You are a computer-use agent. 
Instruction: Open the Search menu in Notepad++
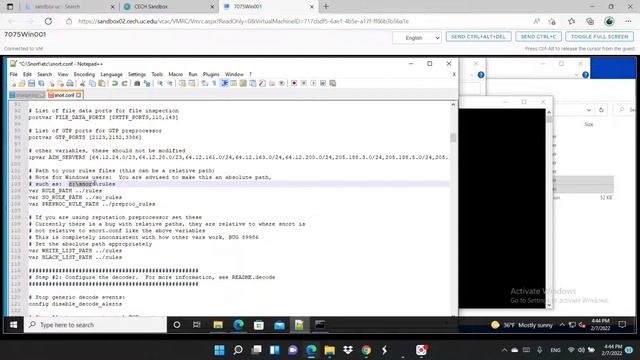(44, 74)
